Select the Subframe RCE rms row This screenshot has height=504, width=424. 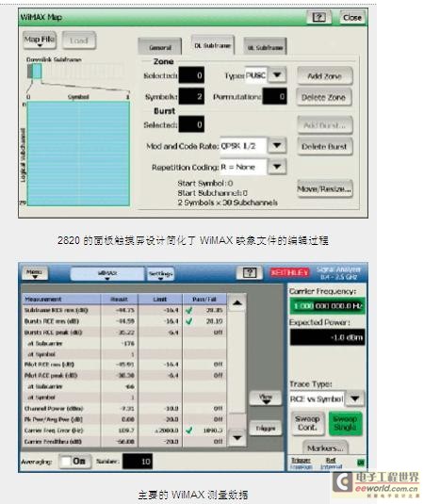[x=124, y=310]
